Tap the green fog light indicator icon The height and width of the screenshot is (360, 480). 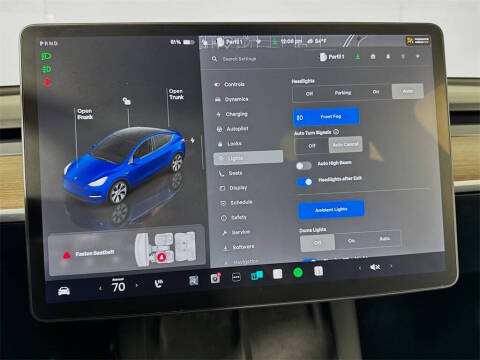(x=47, y=69)
